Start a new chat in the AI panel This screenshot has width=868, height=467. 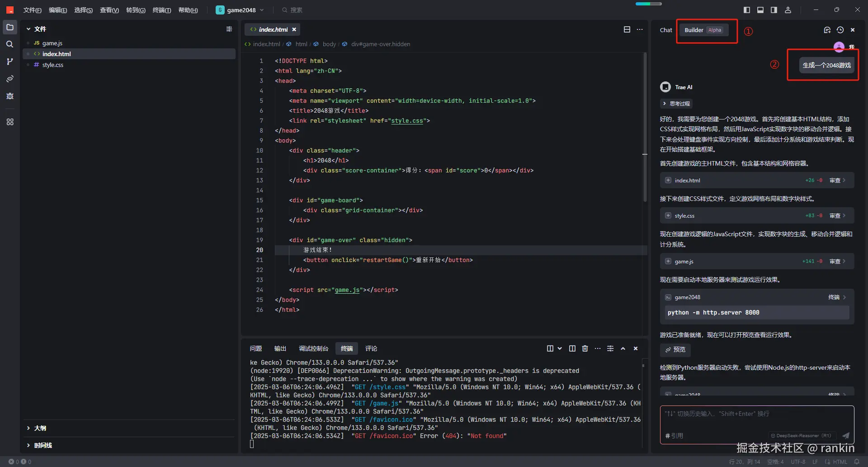pos(827,30)
